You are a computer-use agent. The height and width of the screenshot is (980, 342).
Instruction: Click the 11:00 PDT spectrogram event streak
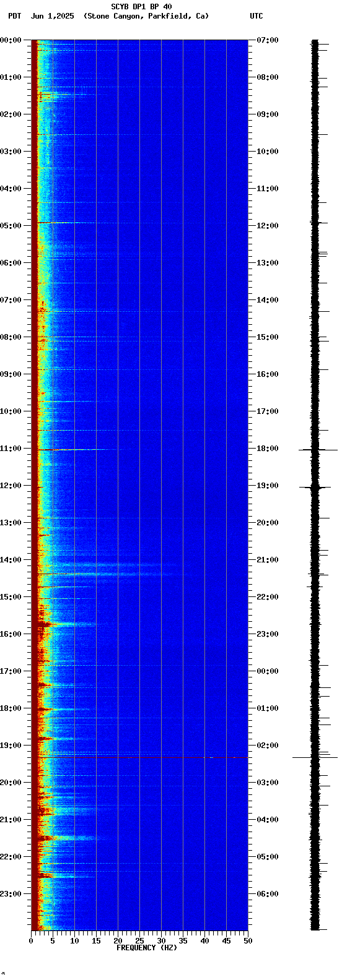click(77, 449)
